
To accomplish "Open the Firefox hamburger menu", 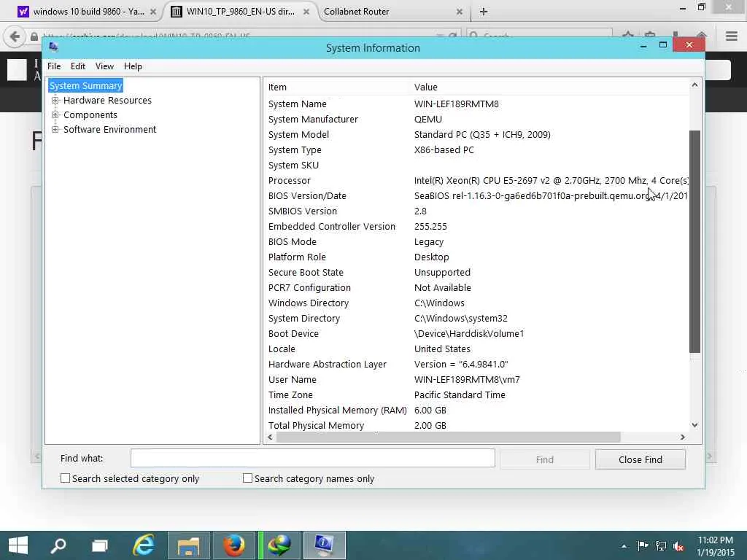I will (731, 36).
